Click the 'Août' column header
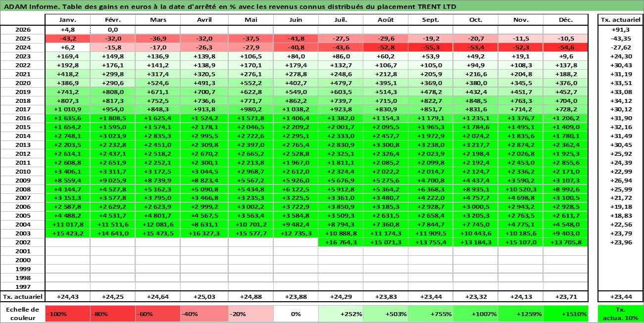644x323 pixels. pos(386,20)
